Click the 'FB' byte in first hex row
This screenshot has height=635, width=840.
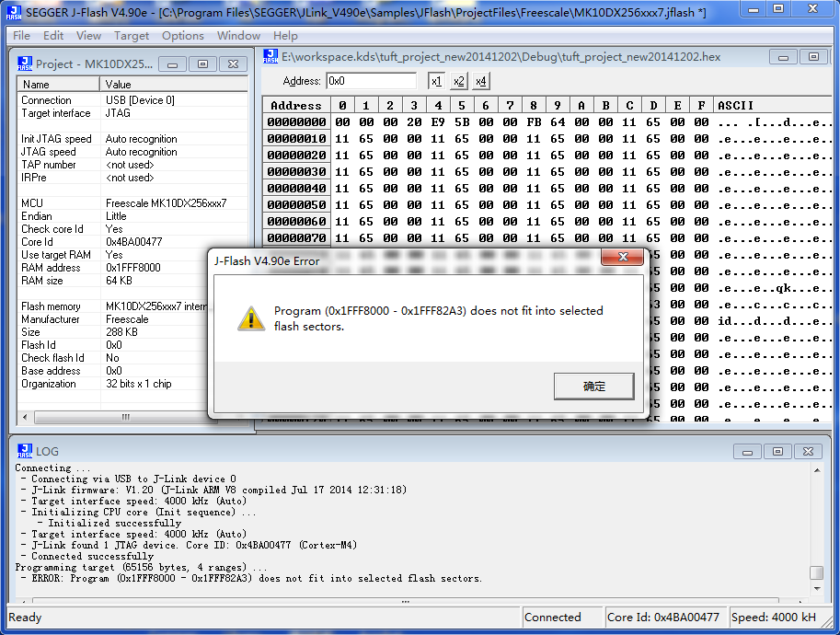pyautogui.click(x=534, y=122)
